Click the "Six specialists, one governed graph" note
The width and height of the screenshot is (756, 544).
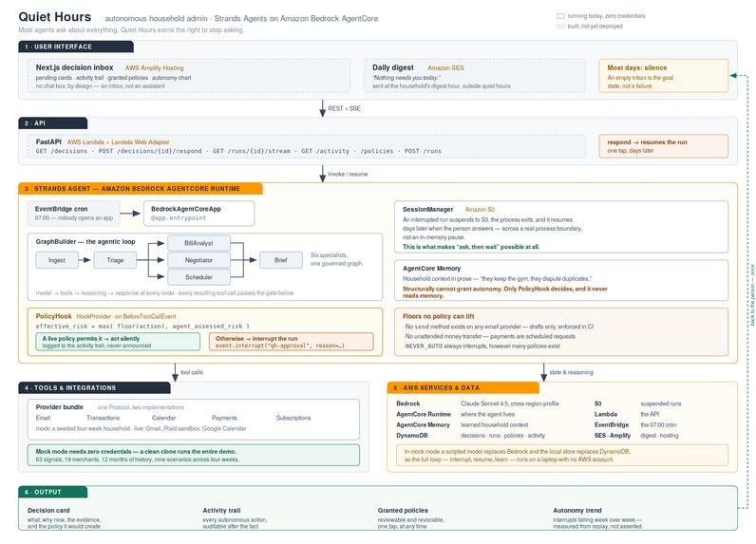(x=336, y=259)
